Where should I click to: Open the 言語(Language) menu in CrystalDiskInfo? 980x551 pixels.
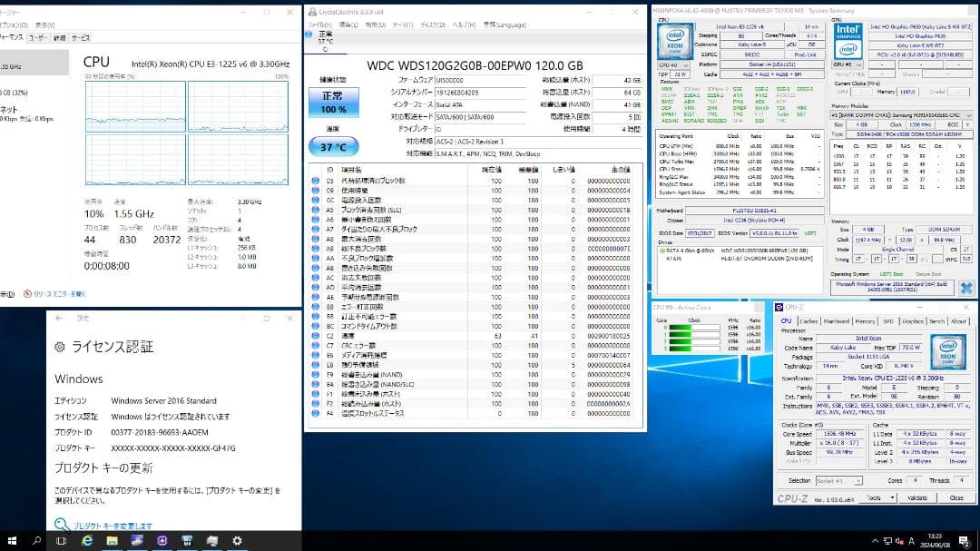coord(506,25)
